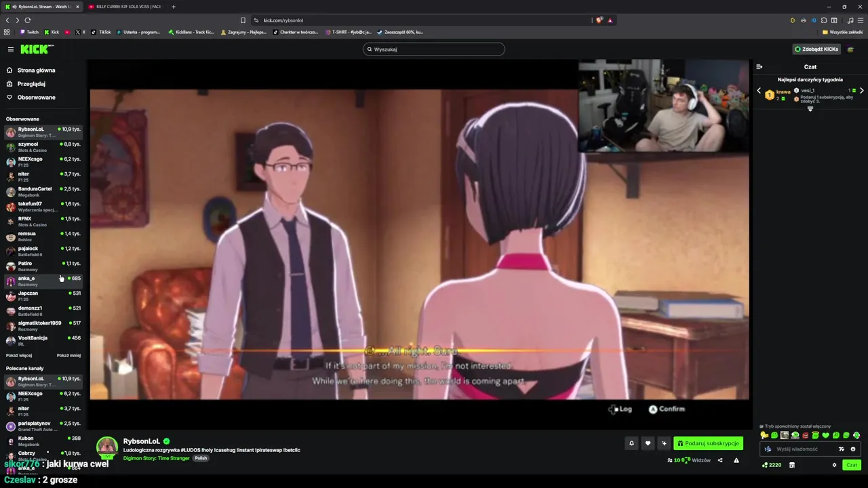Open takefun97 channel in sidebar
868x488 pixels.
pyautogui.click(x=43, y=206)
